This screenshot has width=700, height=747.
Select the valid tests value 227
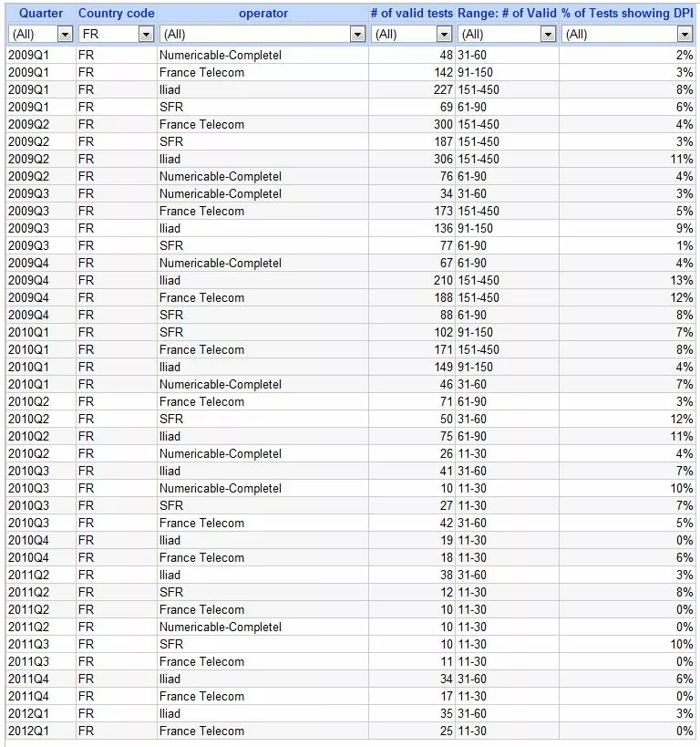tap(443, 89)
